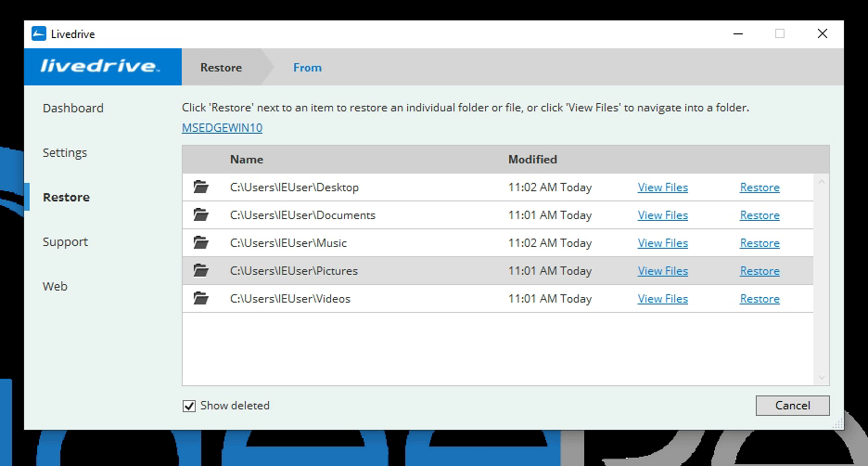Image resolution: width=868 pixels, height=466 pixels.
Task: Open the MSEDGEWIN10 computer link
Action: (x=222, y=128)
